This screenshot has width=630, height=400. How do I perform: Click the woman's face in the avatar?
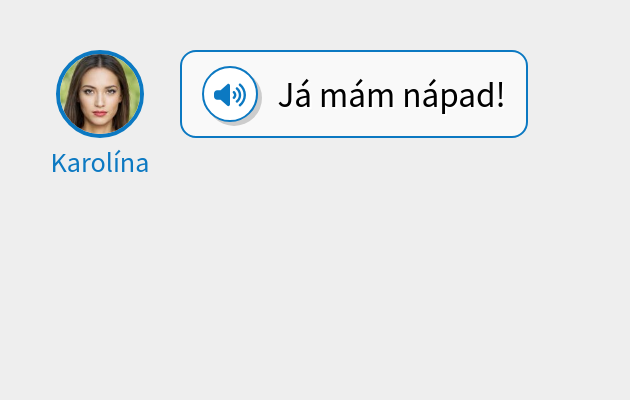pyautogui.click(x=100, y=93)
